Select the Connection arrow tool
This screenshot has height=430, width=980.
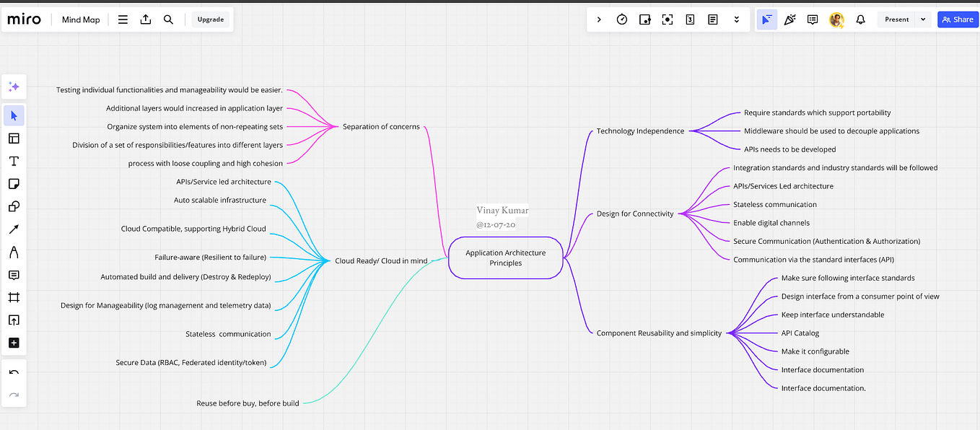tap(14, 229)
